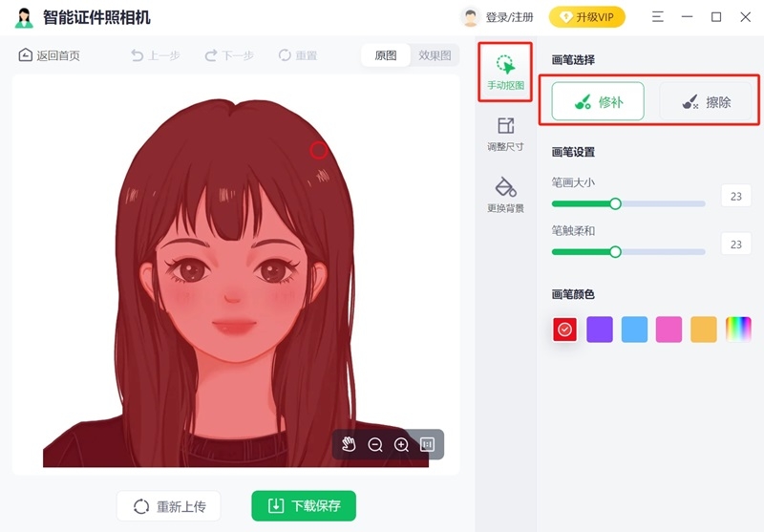Choose the 擦除 erase brush
This screenshot has height=532, width=764.
(706, 101)
